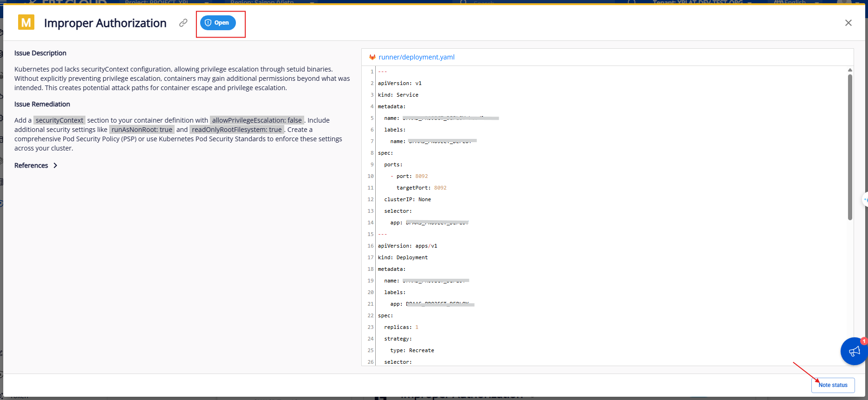Image resolution: width=868 pixels, height=400 pixels.
Task: Close the Improper Authorization dialog
Action: tap(848, 23)
